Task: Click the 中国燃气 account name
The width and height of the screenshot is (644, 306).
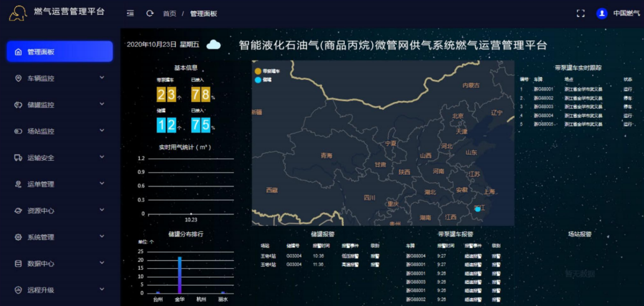Action: tap(626, 13)
